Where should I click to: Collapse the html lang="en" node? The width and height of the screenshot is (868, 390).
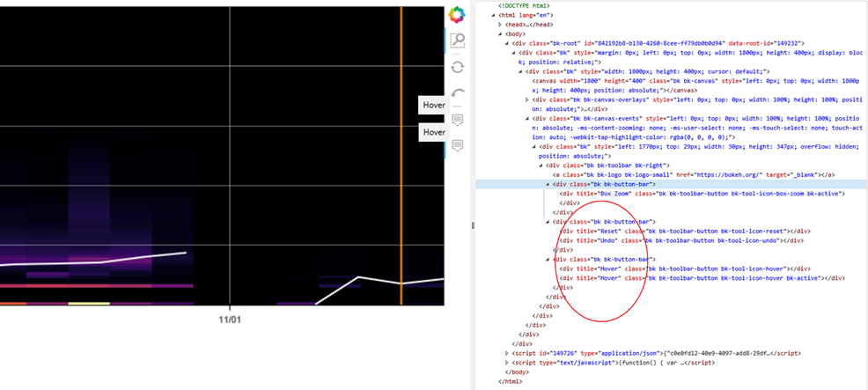coord(494,16)
